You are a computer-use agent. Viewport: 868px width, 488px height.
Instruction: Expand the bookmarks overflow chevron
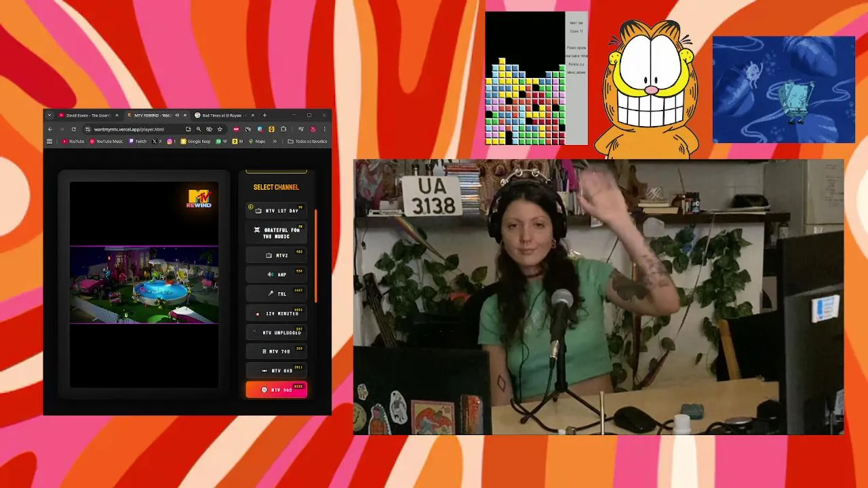tap(275, 142)
